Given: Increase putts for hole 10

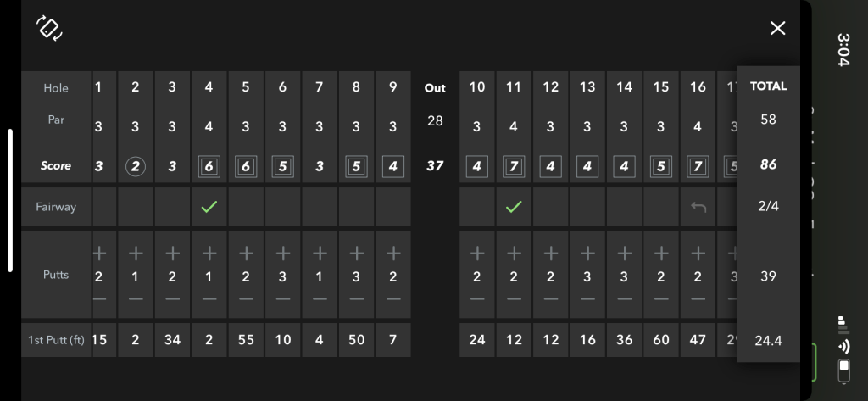Looking at the screenshot, I should click(x=477, y=253).
